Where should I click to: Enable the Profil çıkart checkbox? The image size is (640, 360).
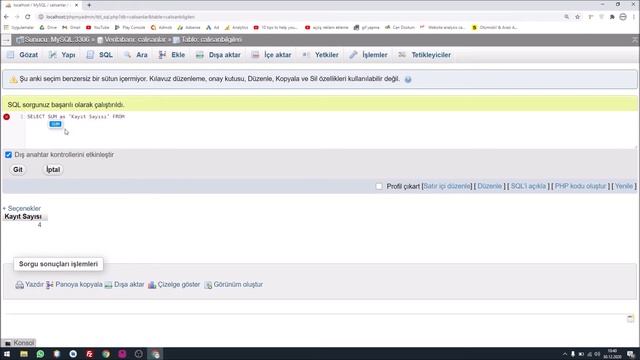tap(379, 186)
